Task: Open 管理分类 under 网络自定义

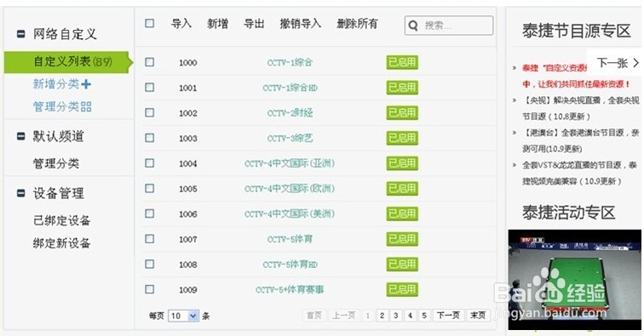Action: point(62,106)
